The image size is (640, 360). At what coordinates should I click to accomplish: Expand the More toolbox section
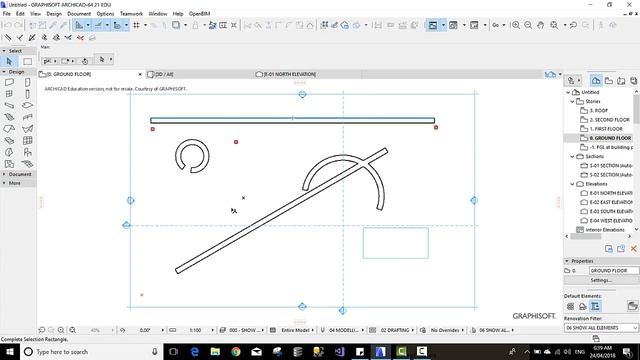click(4, 183)
